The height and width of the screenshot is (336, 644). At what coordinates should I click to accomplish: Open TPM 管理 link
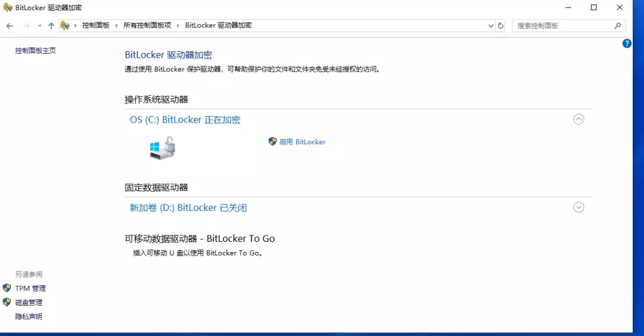click(x=30, y=288)
